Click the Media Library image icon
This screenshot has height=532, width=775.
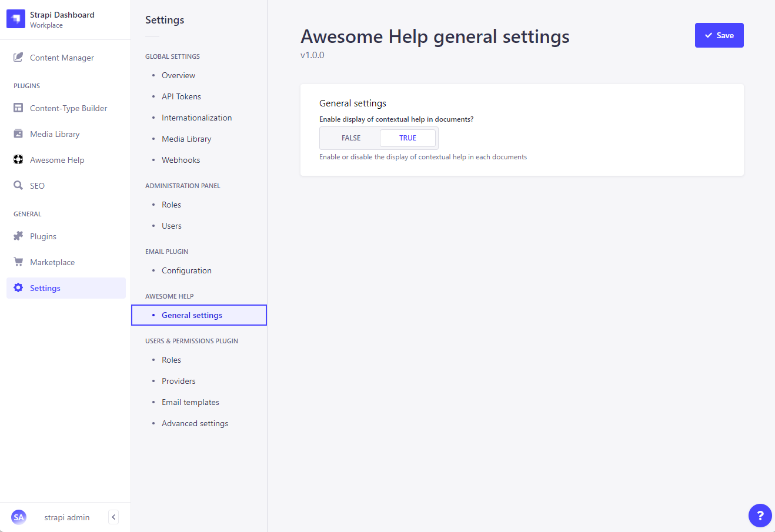click(x=18, y=134)
